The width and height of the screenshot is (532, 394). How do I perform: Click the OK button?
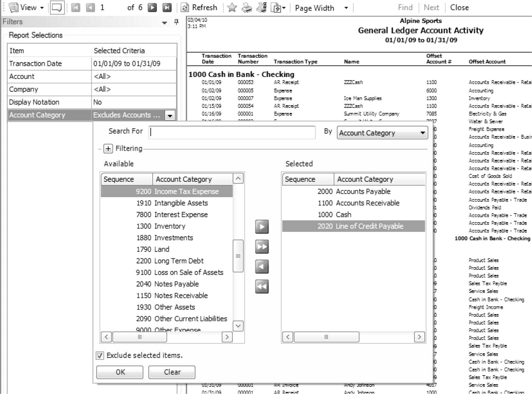[x=120, y=372]
